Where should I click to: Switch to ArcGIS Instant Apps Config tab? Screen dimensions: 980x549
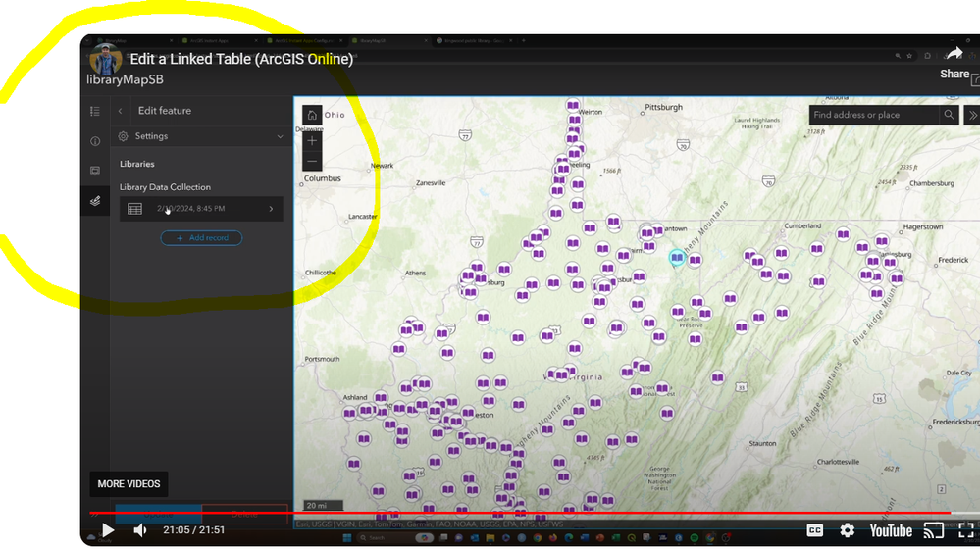(x=304, y=40)
